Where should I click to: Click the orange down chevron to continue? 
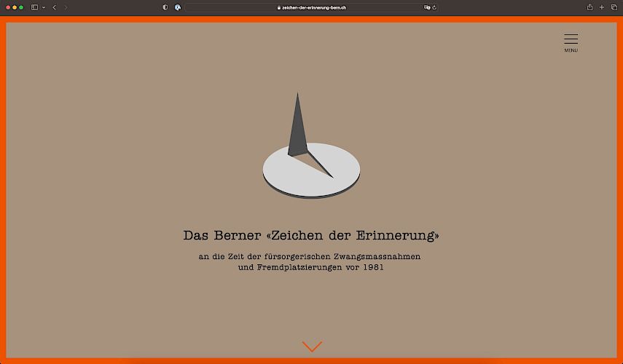(x=312, y=347)
